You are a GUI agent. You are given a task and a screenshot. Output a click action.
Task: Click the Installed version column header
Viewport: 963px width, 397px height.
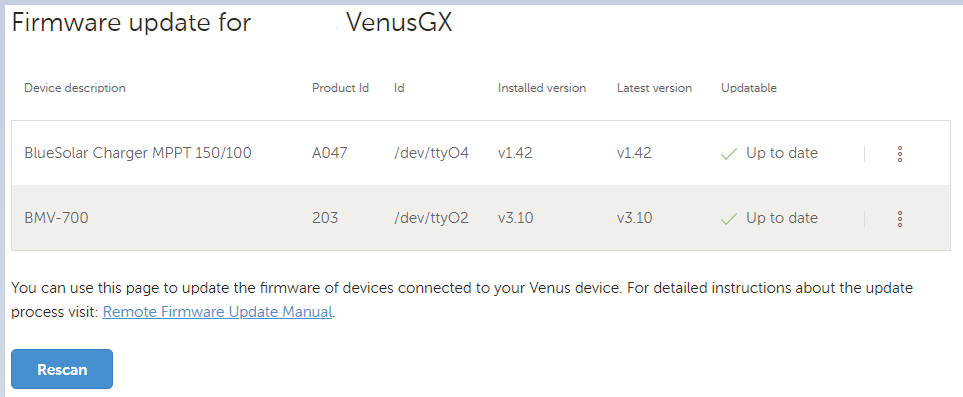(542, 88)
